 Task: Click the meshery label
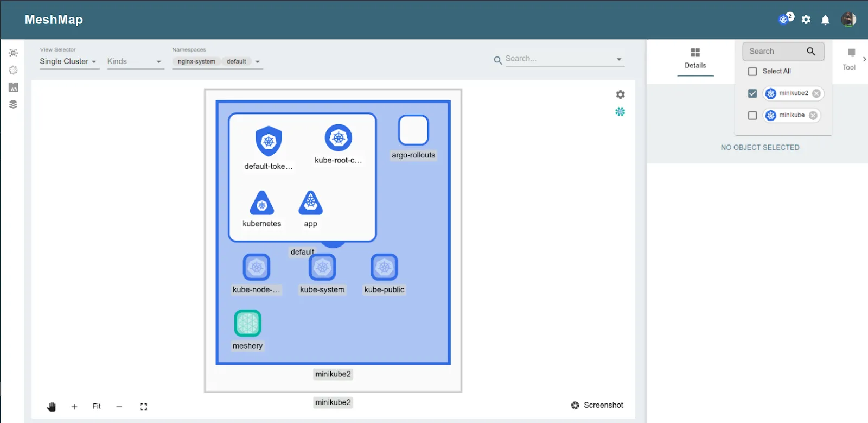coord(248,346)
